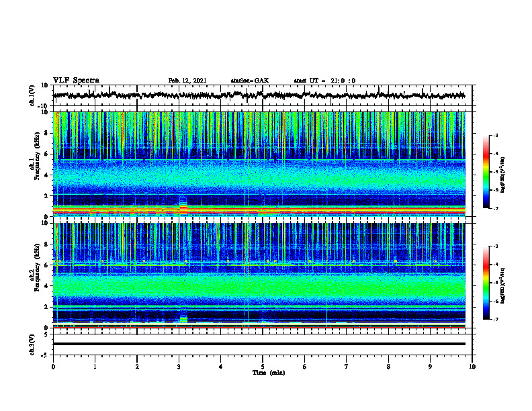Click time axis tick label "9"
This screenshot has width=532, height=411.
[430, 367]
